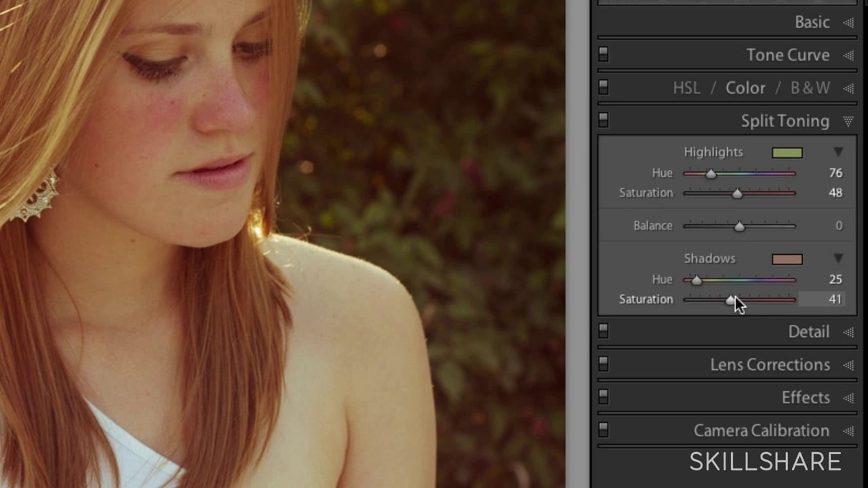Click the Highlights Hue value field
Screen dimensions: 868x488
pyautogui.click(x=835, y=173)
